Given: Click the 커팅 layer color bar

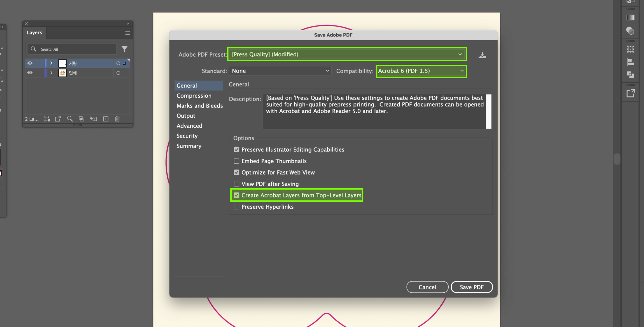Looking at the screenshot, I should (46, 63).
